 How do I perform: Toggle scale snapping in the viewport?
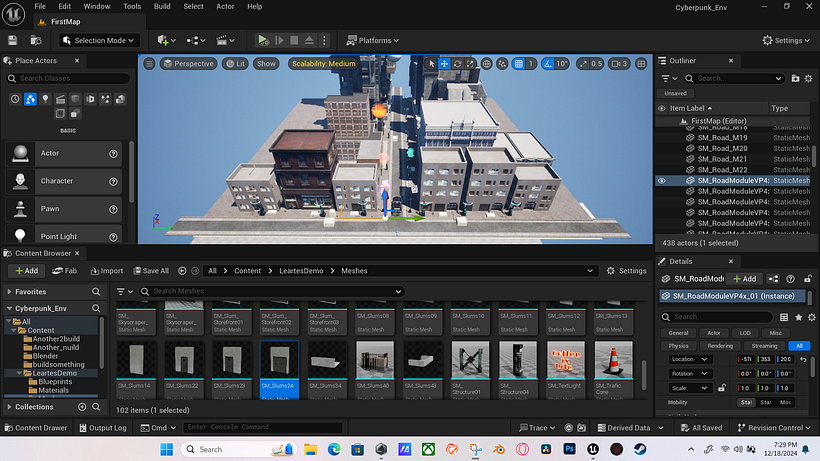583,64
